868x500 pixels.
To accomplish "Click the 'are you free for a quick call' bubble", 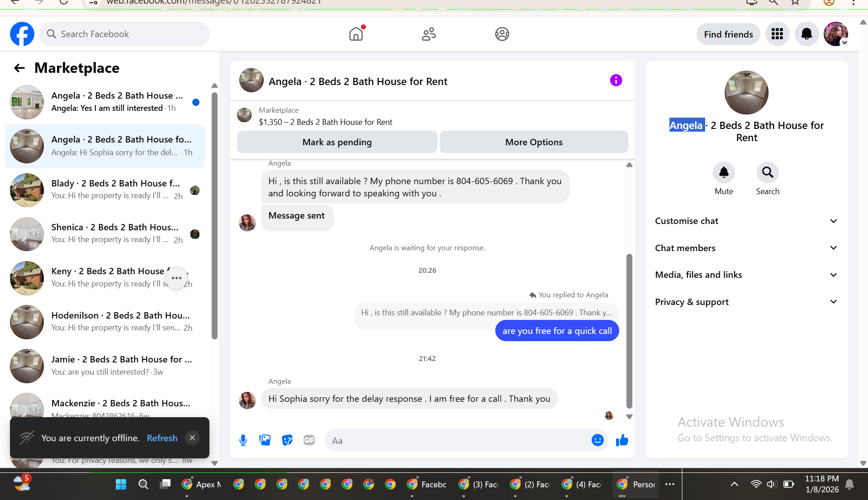I will (557, 331).
